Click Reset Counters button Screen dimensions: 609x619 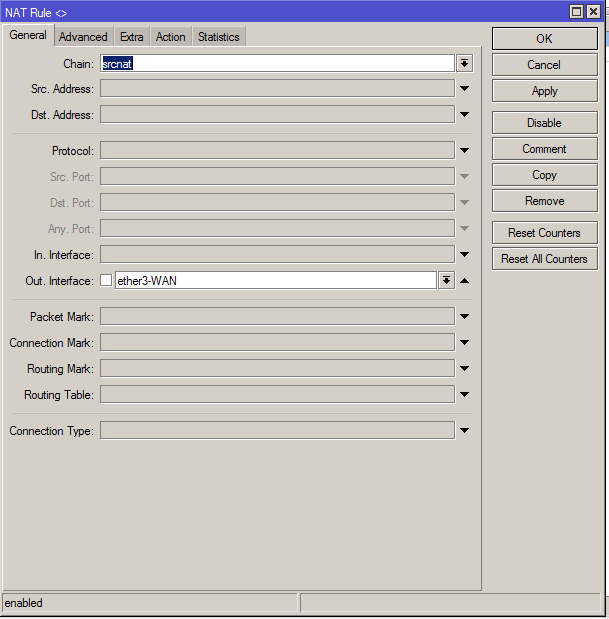coord(545,233)
